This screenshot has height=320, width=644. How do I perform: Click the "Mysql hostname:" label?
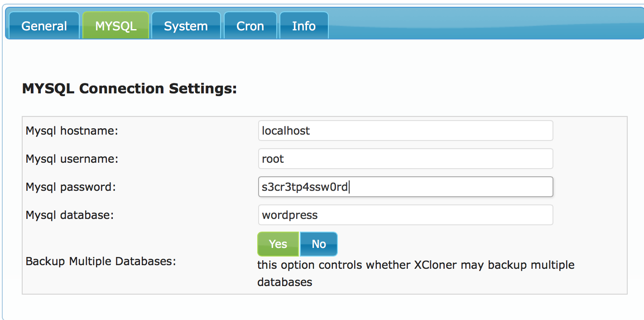[72, 131]
